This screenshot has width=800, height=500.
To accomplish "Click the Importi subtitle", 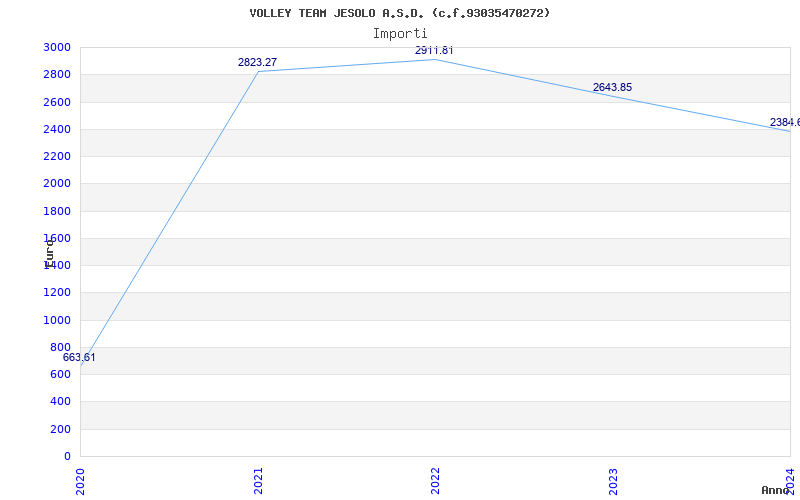I will tap(400, 34).
